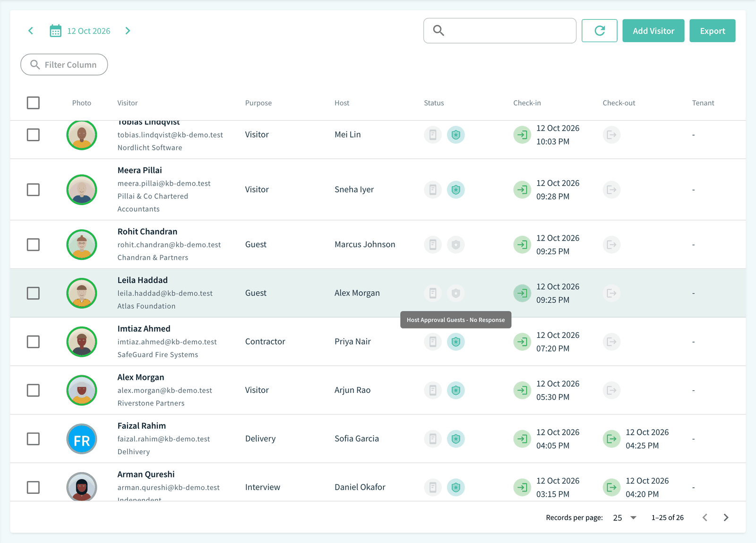This screenshot has width=756, height=543.
Task: Click document status icon for Imtiaz Ahmed
Action: [x=432, y=342]
